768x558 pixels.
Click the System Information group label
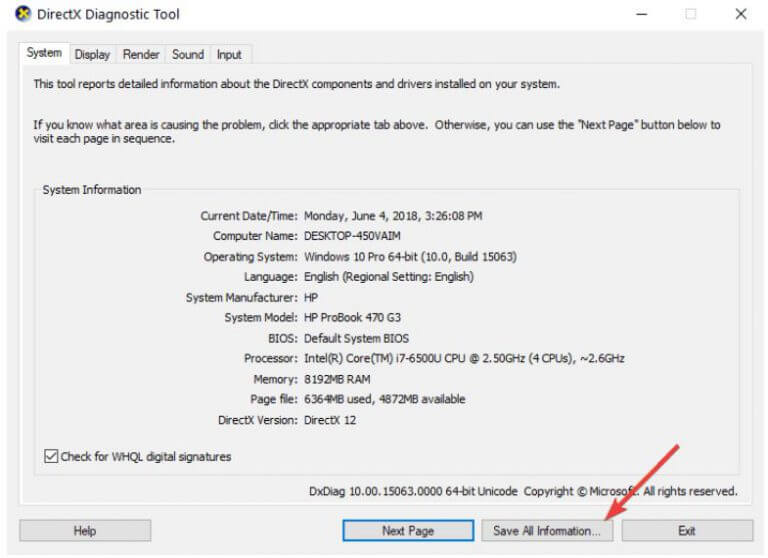92,190
